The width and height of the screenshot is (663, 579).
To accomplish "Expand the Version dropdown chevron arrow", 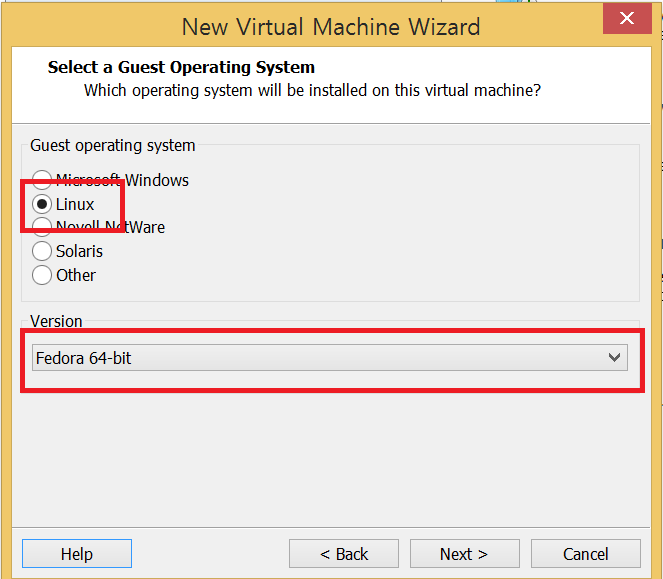I will 614,358.
